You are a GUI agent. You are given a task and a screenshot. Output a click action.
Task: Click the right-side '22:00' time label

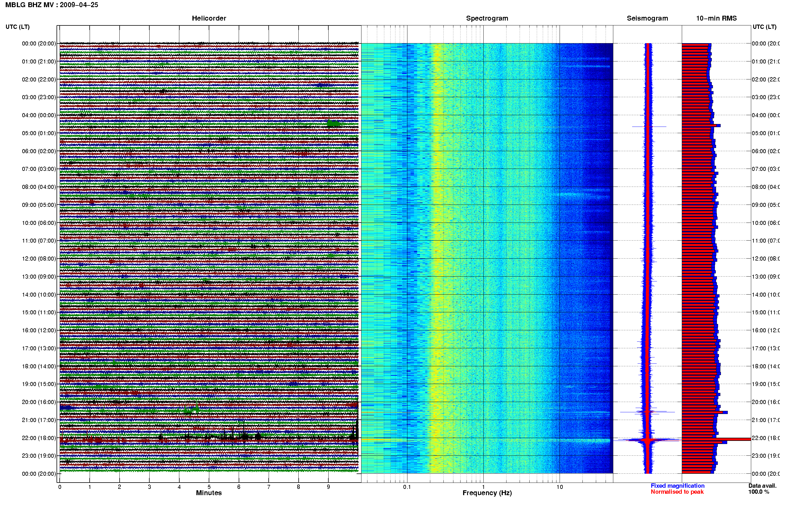pos(766,438)
